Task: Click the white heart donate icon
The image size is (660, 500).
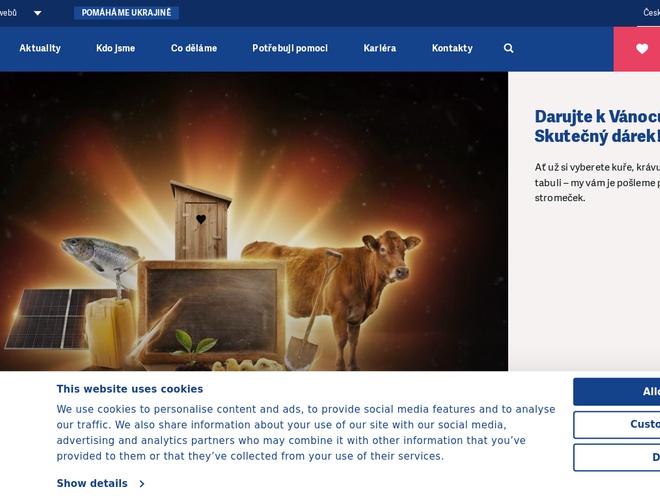Action: (x=642, y=49)
